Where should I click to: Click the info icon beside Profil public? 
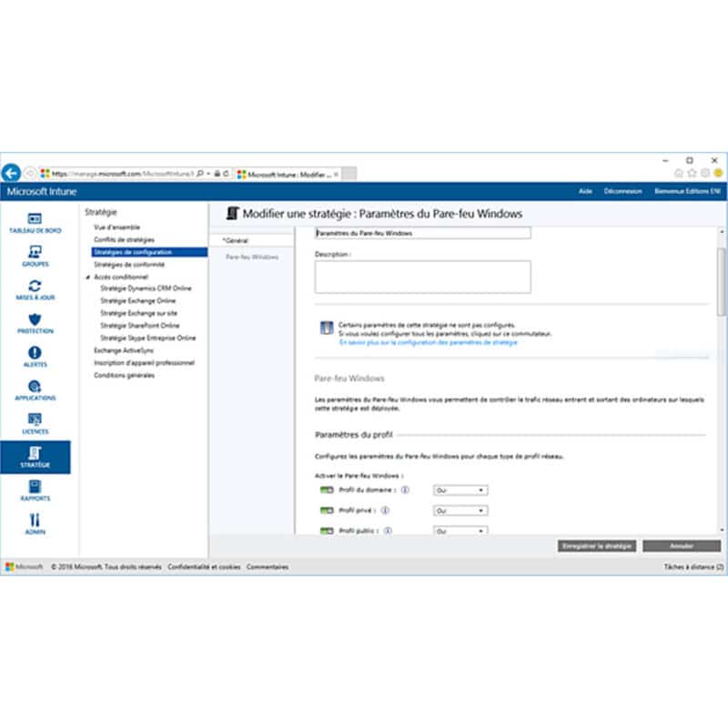tap(388, 531)
